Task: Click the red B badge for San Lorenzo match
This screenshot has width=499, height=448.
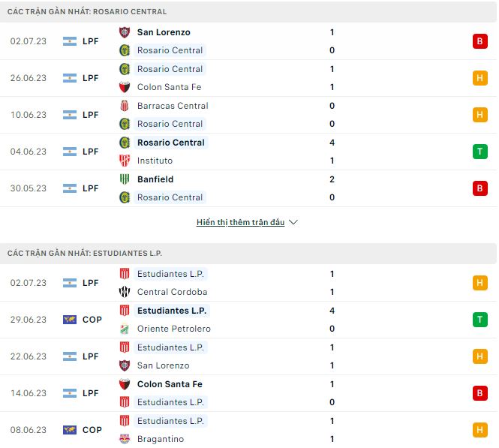Action: pyautogui.click(x=479, y=41)
